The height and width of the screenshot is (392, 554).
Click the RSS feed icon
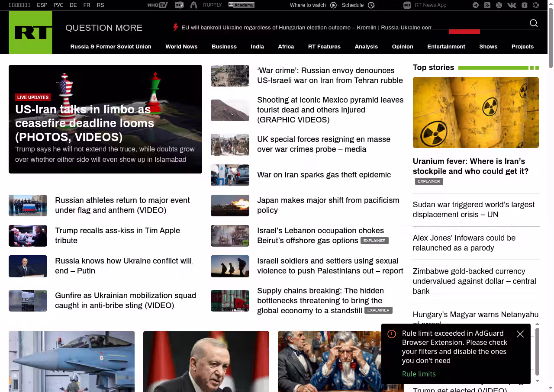pyautogui.click(x=487, y=5)
